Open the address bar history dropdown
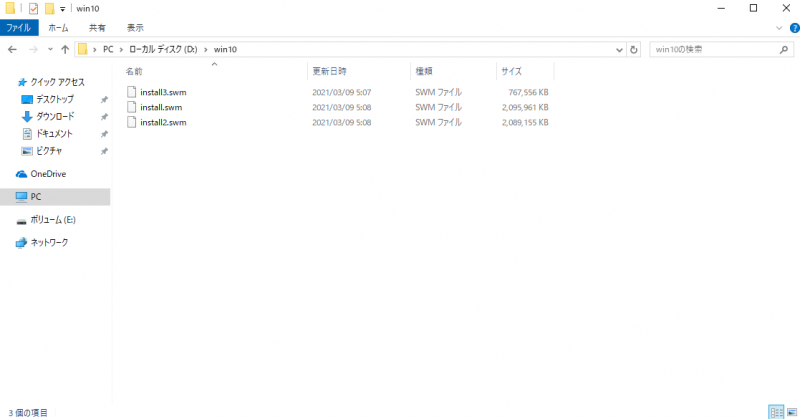This screenshot has height=419, width=800. (619, 50)
